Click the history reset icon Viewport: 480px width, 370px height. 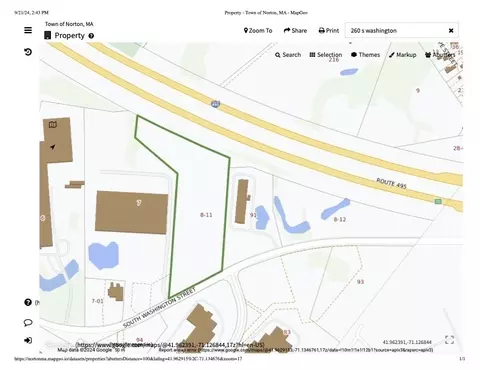28,52
